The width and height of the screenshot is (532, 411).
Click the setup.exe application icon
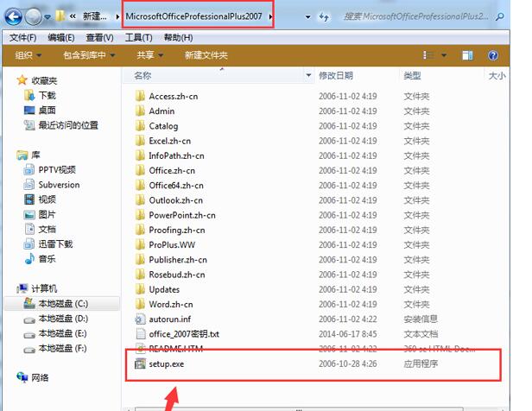click(140, 364)
